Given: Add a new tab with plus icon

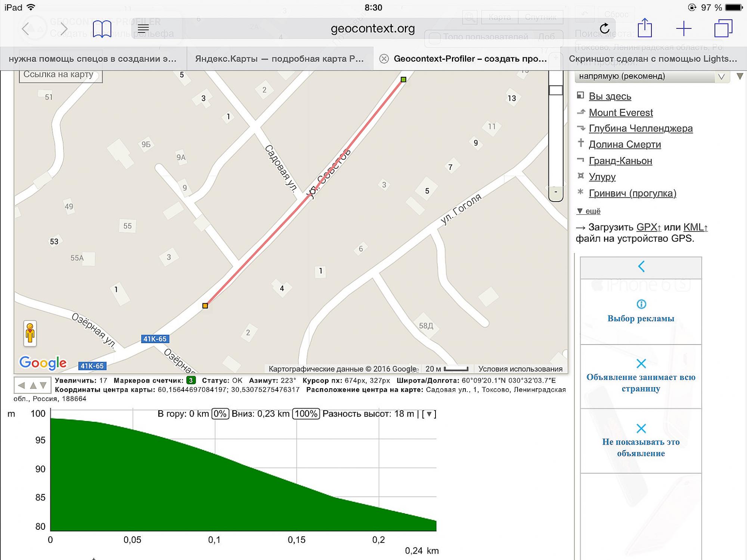Looking at the screenshot, I should 684,28.
